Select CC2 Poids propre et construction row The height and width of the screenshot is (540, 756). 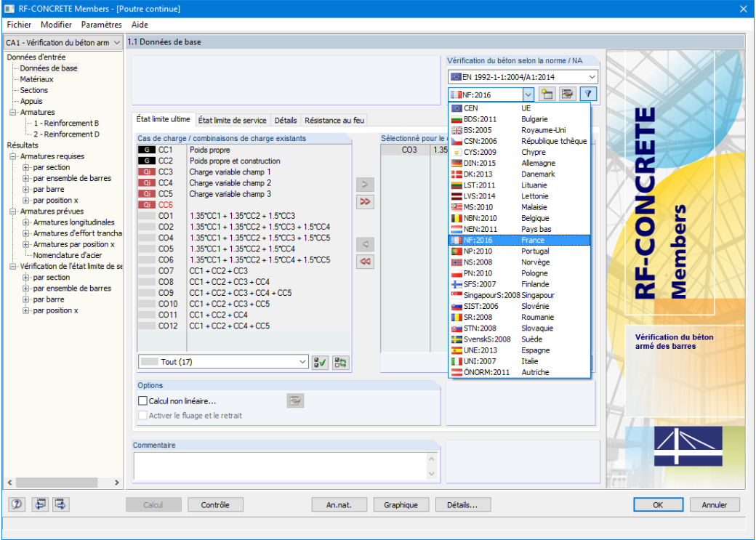[x=244, y=161]
